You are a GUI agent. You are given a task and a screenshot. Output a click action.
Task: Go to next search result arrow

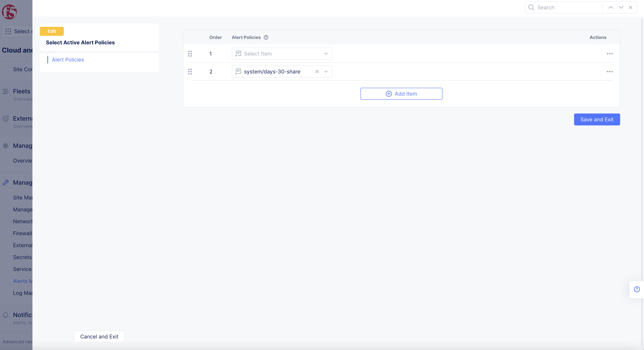coord(621,7)
